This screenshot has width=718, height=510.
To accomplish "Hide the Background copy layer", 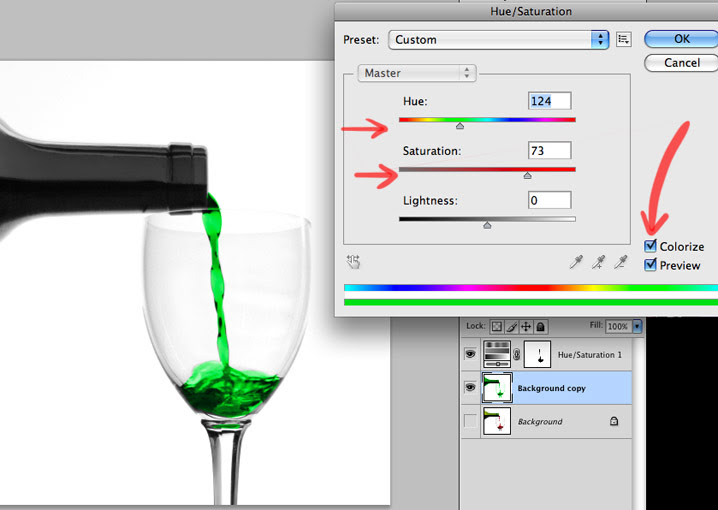I will [x=470, y=388].
